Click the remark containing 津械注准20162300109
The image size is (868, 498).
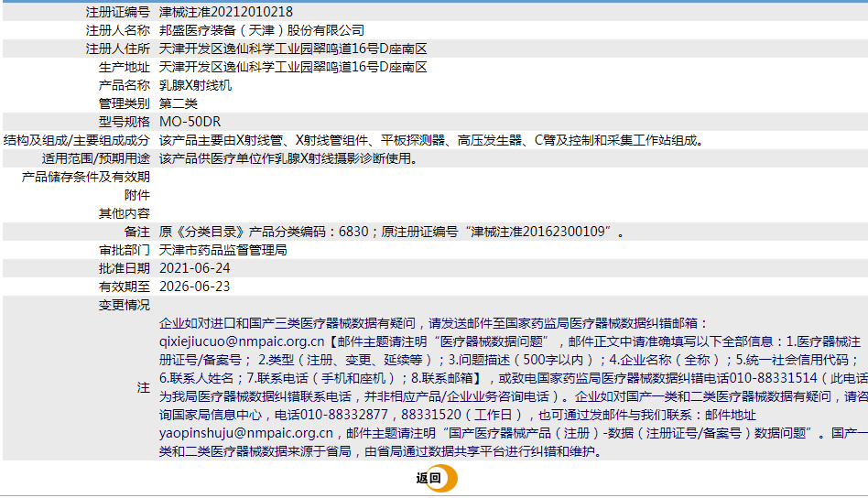click(392, 232)
